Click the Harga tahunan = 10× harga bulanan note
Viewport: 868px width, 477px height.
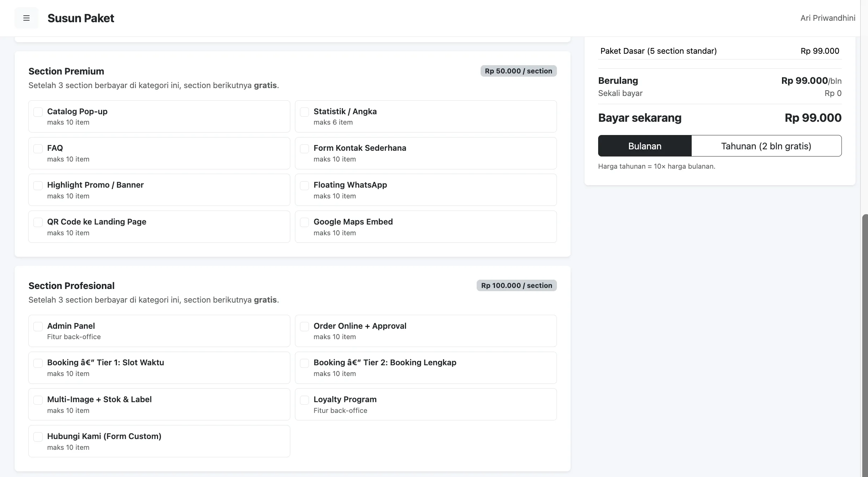657,166
